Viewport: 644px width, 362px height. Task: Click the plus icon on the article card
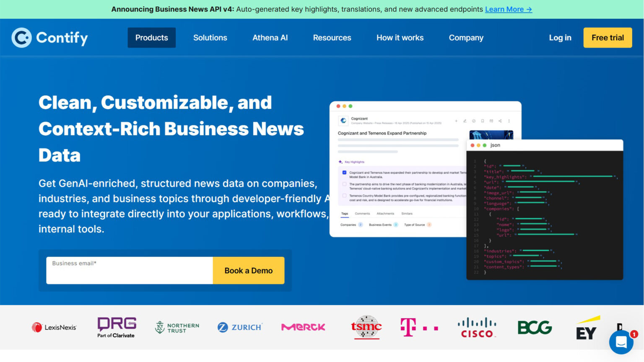(456, 121)
